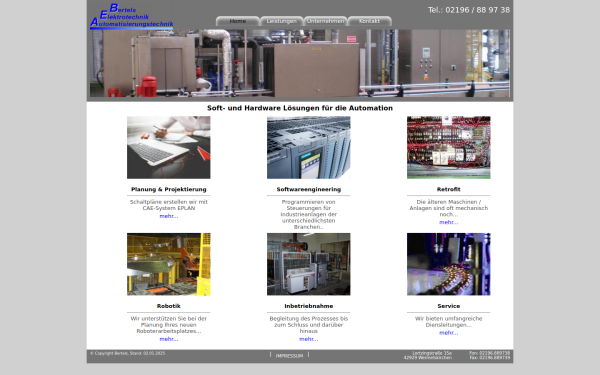Open the Unternehmen menu tab
600x375 pixels.
326,21
